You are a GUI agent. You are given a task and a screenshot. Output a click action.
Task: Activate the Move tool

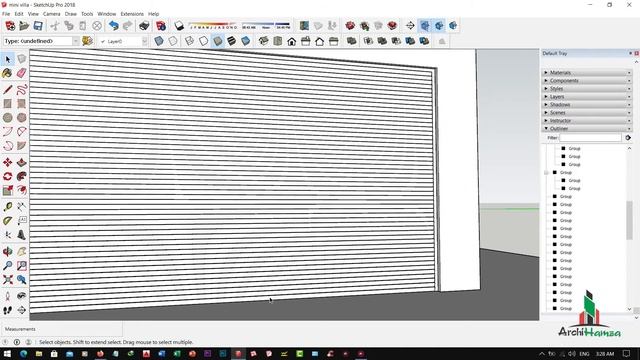pyautogui.click(x=8, y=162)
